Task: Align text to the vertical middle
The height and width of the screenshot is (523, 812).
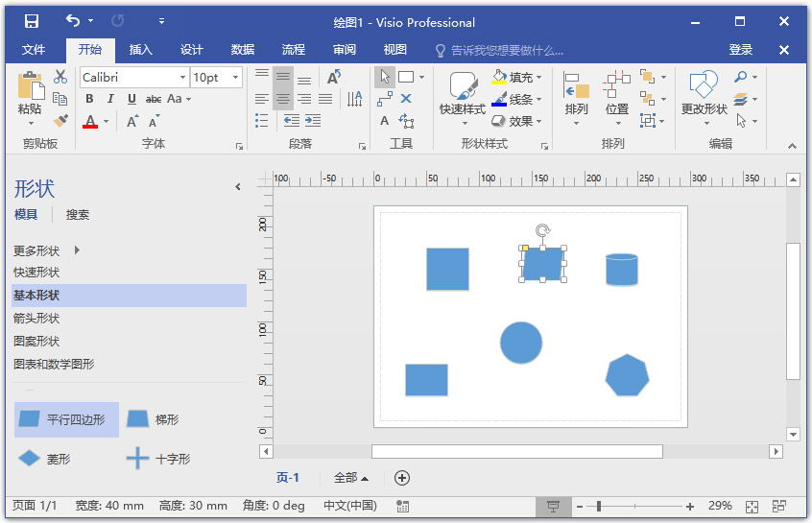Action: (283, 77)
